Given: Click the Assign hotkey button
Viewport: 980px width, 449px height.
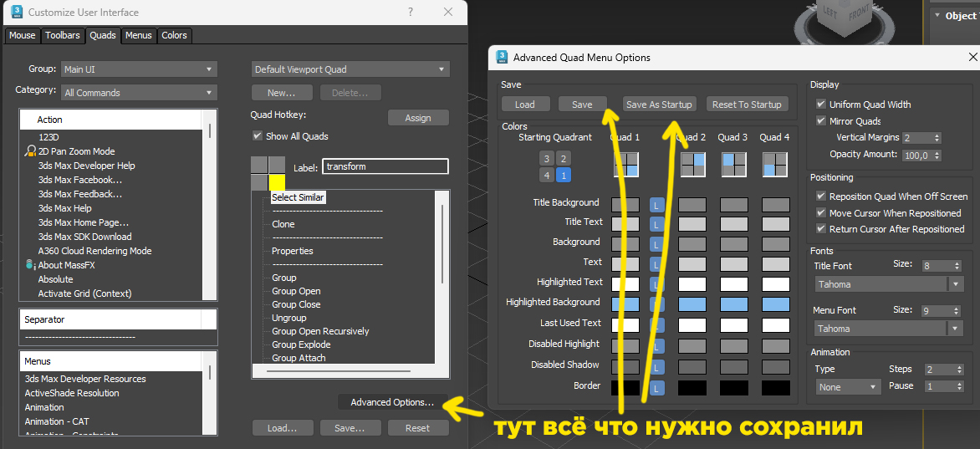Looking at the screenshot, I should click(418, 118).
